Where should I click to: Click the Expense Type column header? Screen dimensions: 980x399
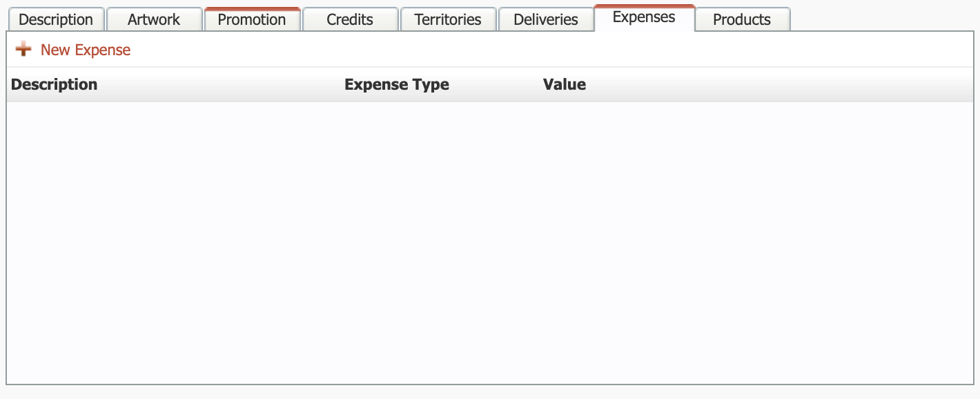[x=397, y=84]
